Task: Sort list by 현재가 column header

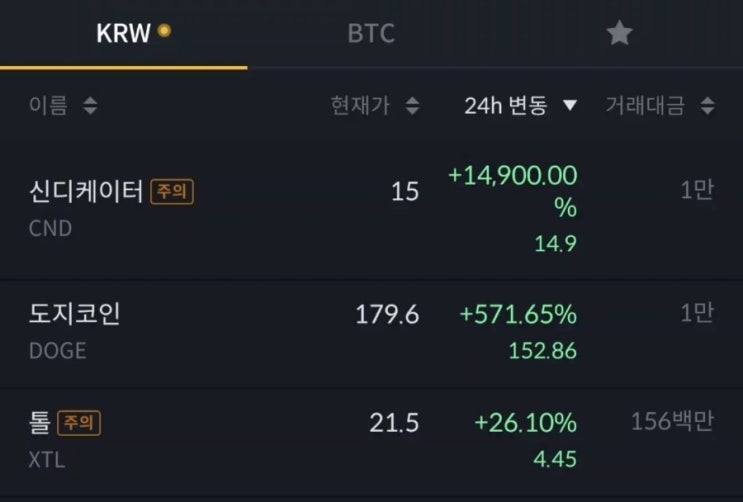Action: point(360,106)
